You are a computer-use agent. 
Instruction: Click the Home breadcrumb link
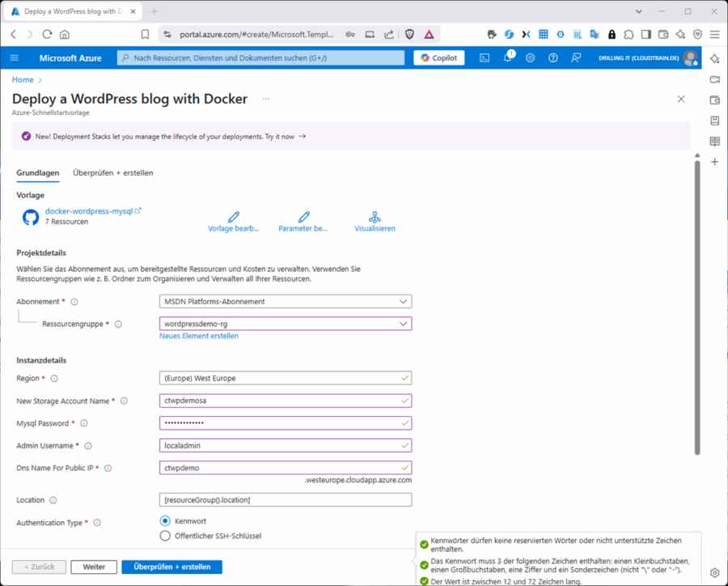point(23,79)
